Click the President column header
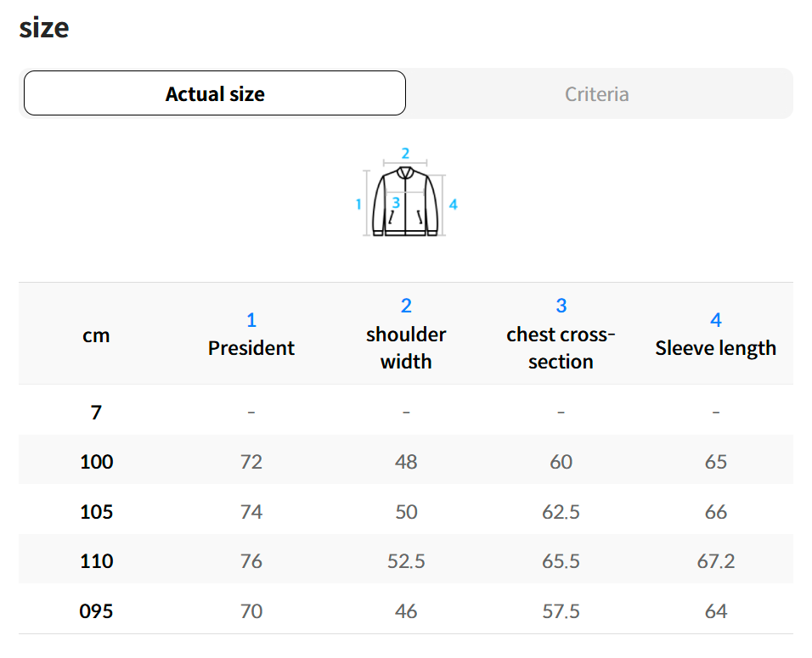 pyautogui.click(x=251, y=335)
